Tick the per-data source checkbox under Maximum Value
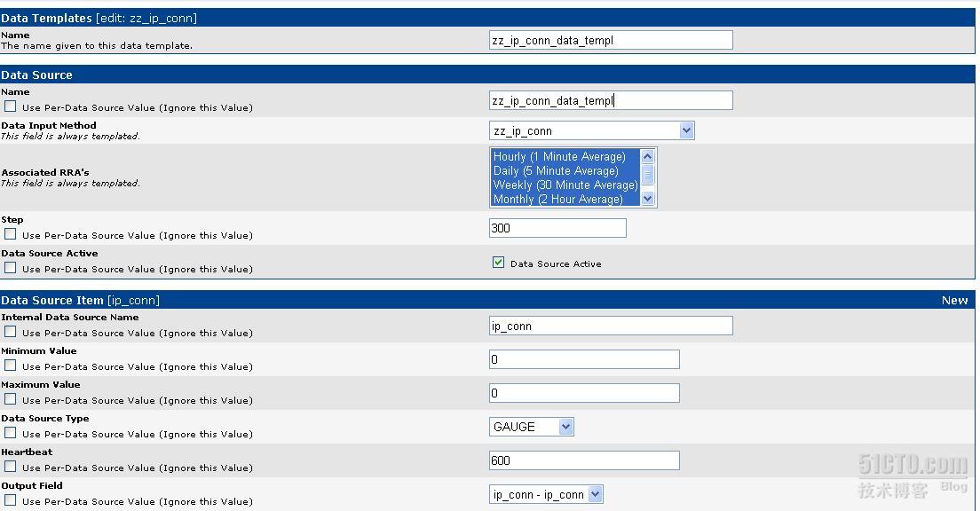The height and width of the screenshot is (511, 980). (10, 399)
